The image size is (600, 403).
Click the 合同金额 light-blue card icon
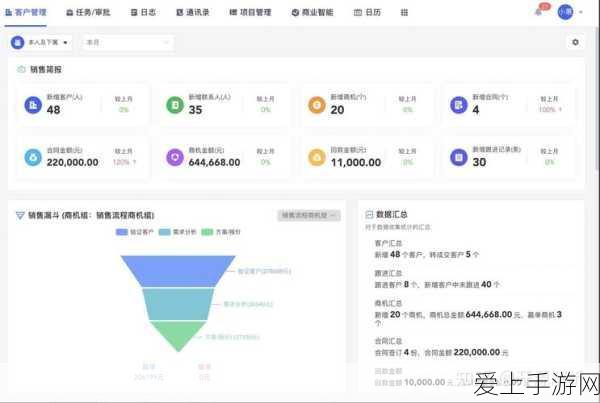[x=33, y=157]
